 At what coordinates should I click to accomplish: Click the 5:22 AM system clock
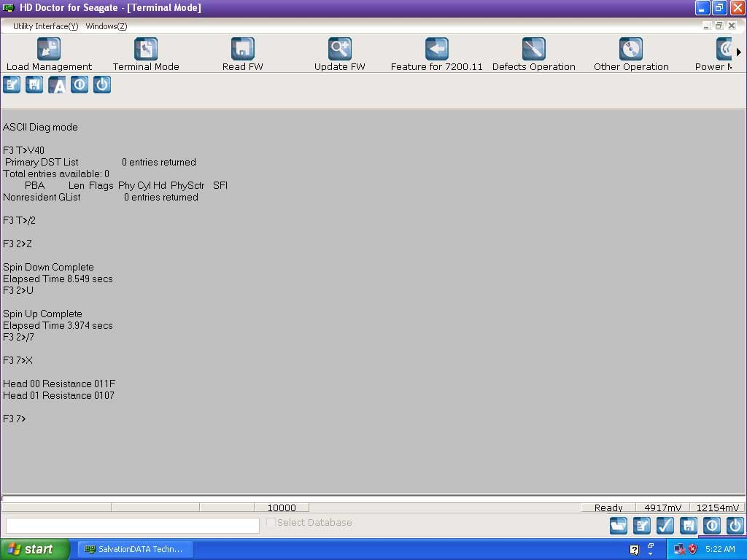point(720,549)
